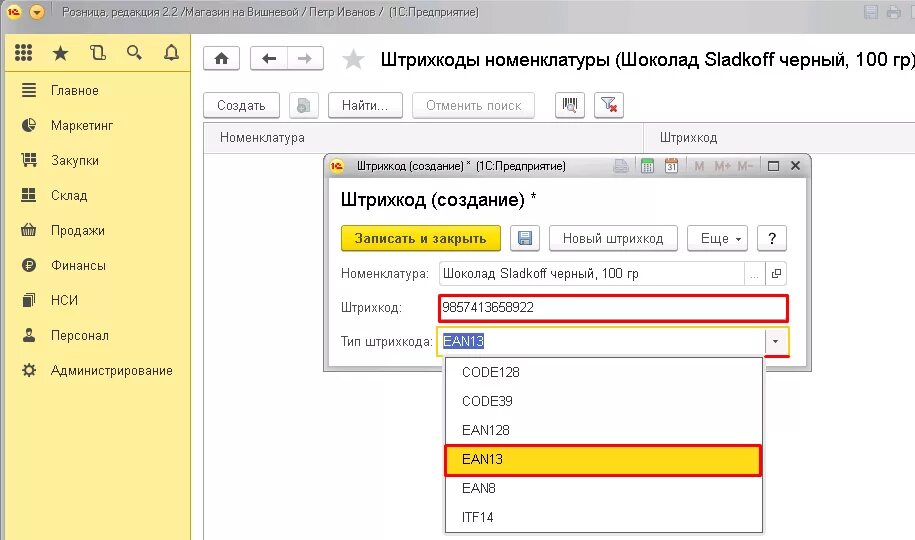The height and width of the screenshot is (540, 915).
Task: Click the 1C logo in main title bar
Action: tap(13, 12)
